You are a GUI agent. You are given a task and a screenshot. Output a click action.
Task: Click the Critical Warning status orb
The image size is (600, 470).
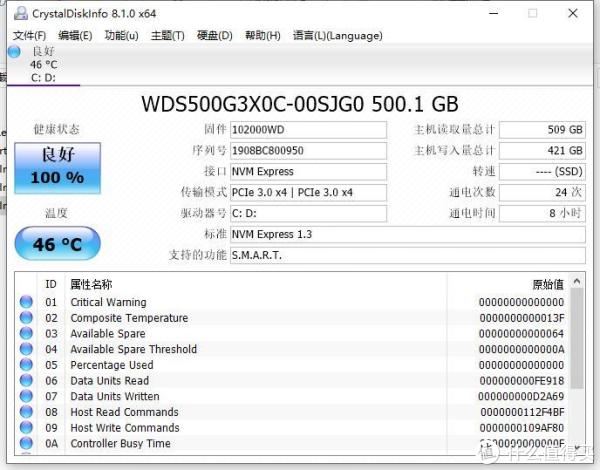(26, 302)
